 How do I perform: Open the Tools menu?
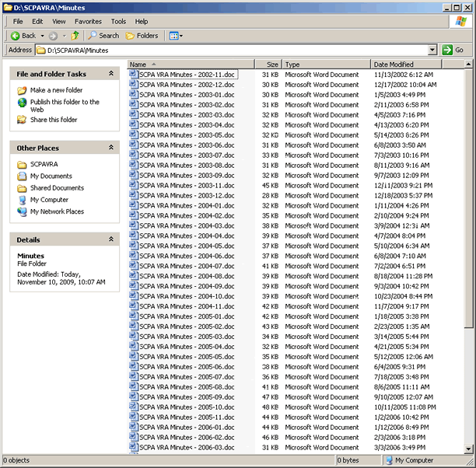tap(118, 22)
